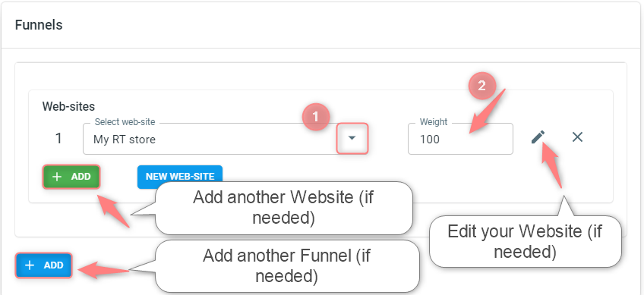Click the plus icon inside the green ADD button
644x295 pixels.
(x=57, y=177)
